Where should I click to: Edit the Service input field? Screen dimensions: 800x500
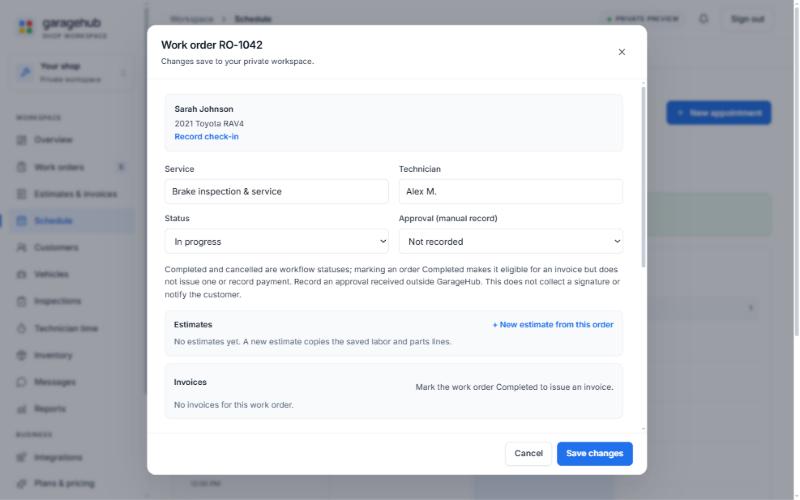pyautogui.click(x=276, y=191)
